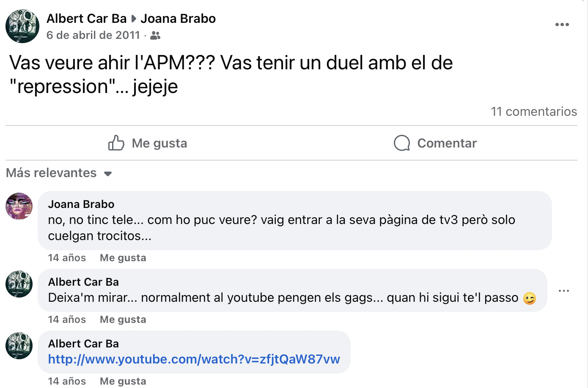Screen dimensions: 588x388
Task: Open the YouTube watch link
Action: tap(194, 359)
